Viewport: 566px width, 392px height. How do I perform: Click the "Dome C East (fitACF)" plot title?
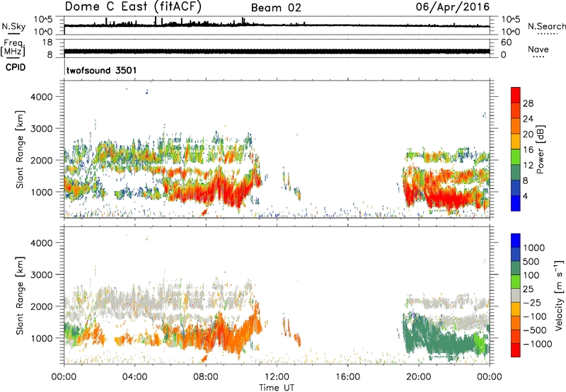(x=133, y=6)
